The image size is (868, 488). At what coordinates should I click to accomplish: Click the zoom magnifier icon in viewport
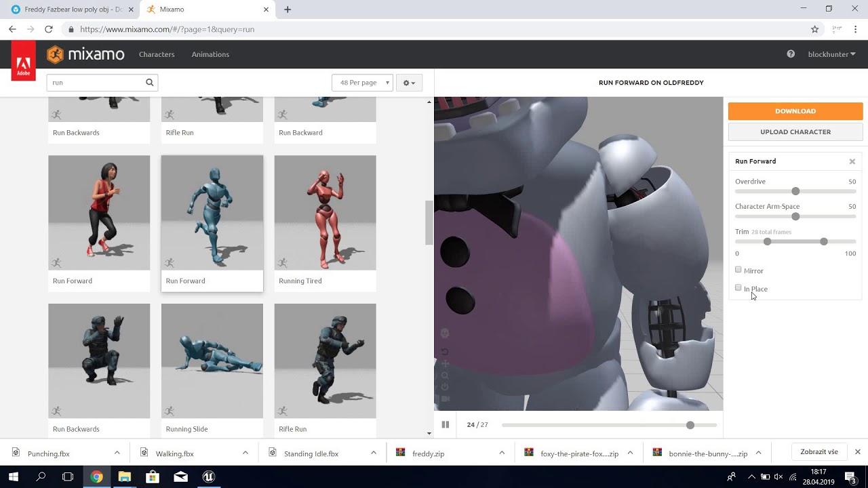coord(446,375)
